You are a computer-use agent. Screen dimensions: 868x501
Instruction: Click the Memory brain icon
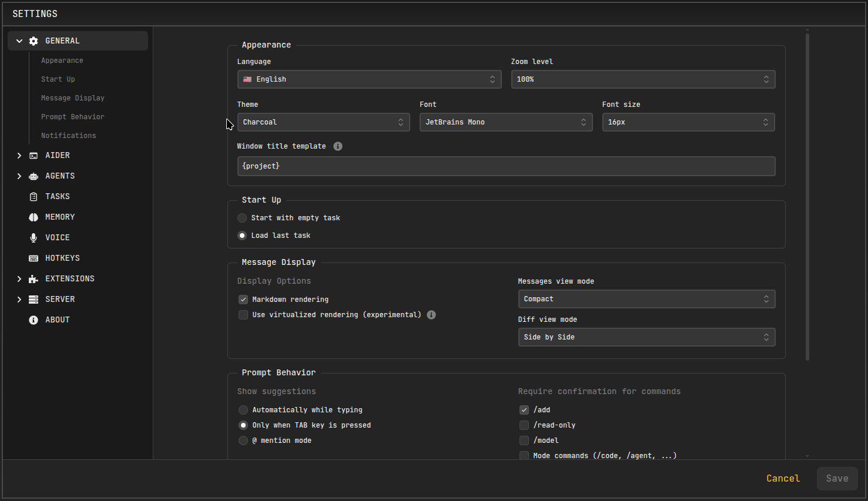33,217
